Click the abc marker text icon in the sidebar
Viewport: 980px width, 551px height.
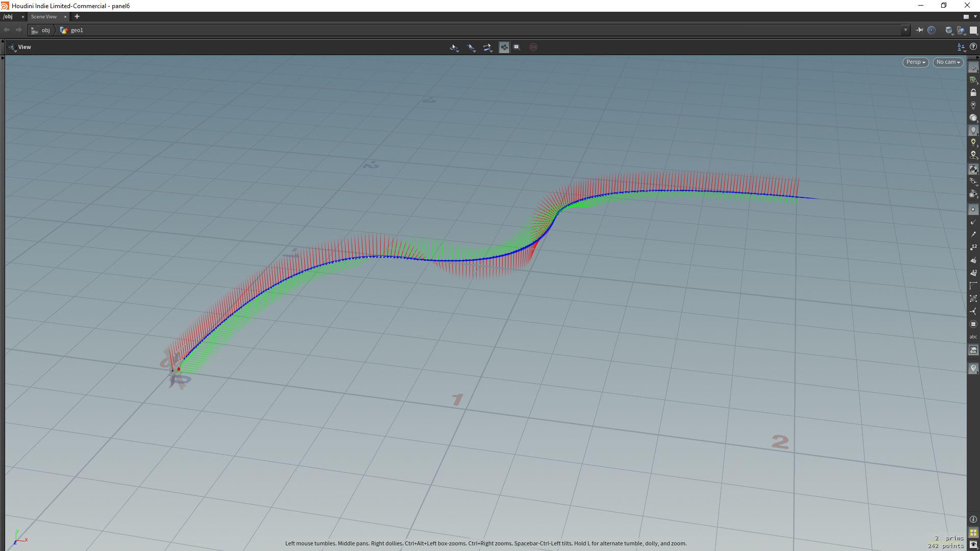(973, 336)
